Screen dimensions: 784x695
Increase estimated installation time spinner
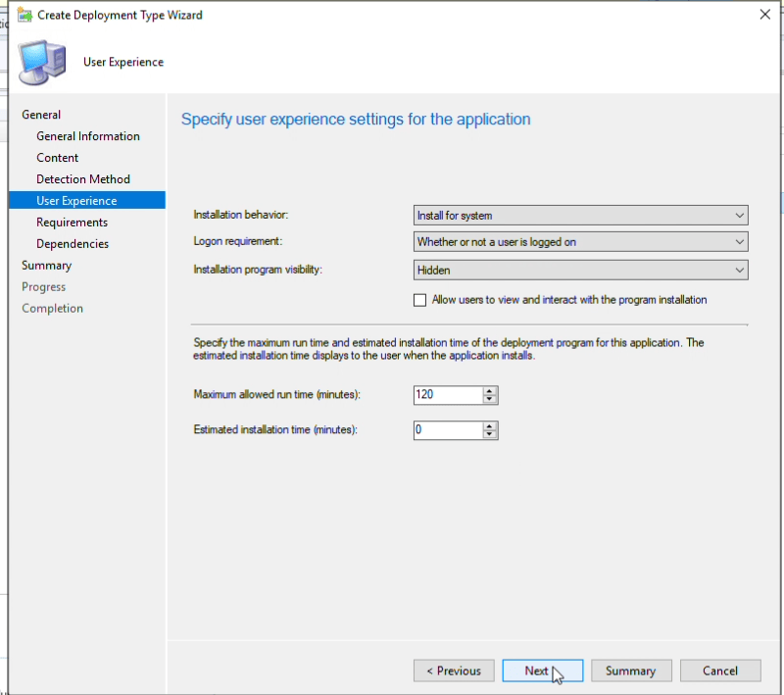pyautogui.click(x=490, y=425)
